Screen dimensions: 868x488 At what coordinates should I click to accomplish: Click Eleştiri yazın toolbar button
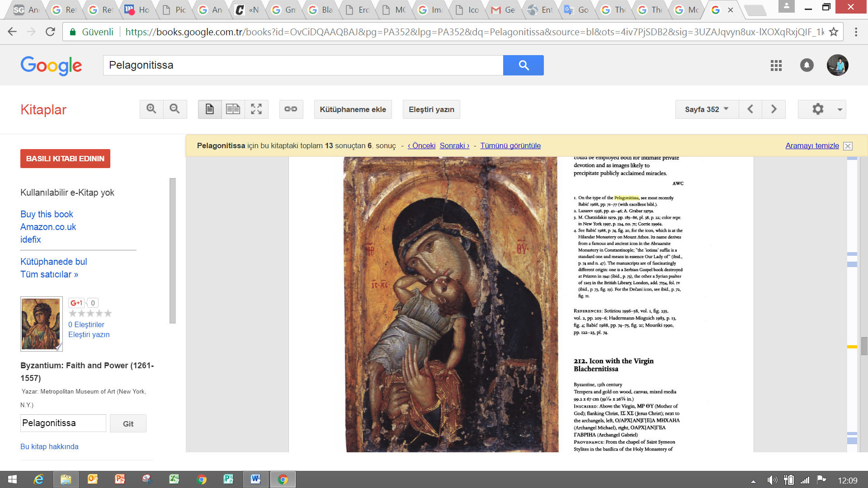click(x=431, y=109)
